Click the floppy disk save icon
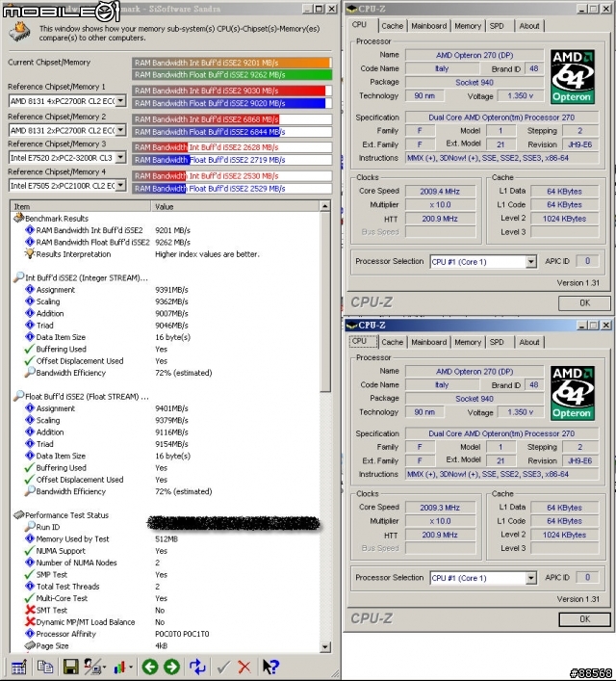The width and height of the screenshot is (616, 681). (71, 667)
